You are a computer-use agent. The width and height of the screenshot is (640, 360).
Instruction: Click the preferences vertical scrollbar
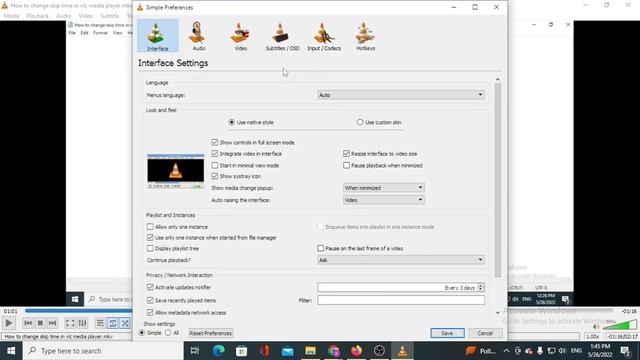(x=498, y=180)
